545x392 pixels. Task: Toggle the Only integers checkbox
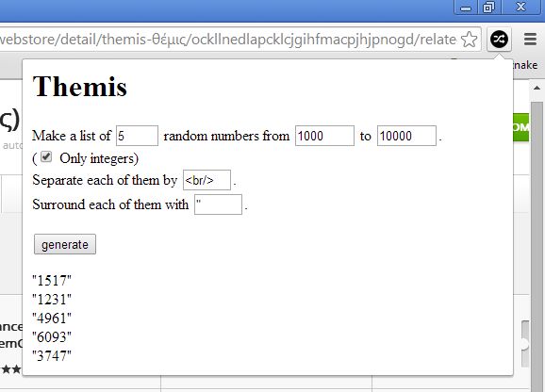click(x=46, y=157)
